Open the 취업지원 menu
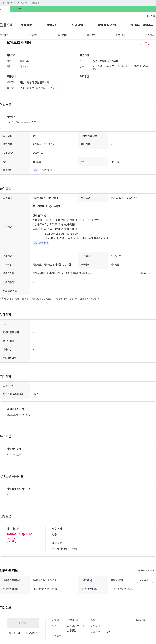Screen dimensions: 156x644 tap(52, 25)
